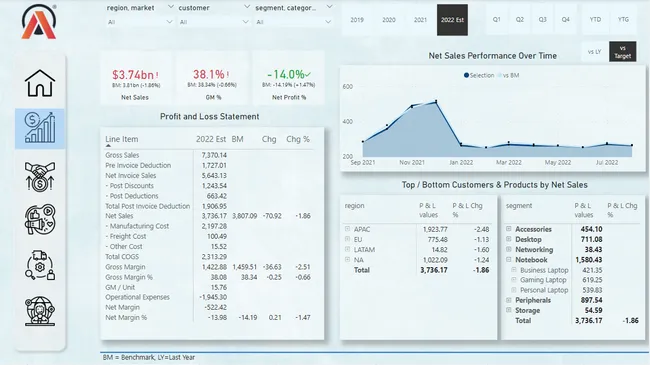This screenshot has width=650, height=365.
Task: Click the Notebook value 1,580.43
Action: [x=589, y=260]
